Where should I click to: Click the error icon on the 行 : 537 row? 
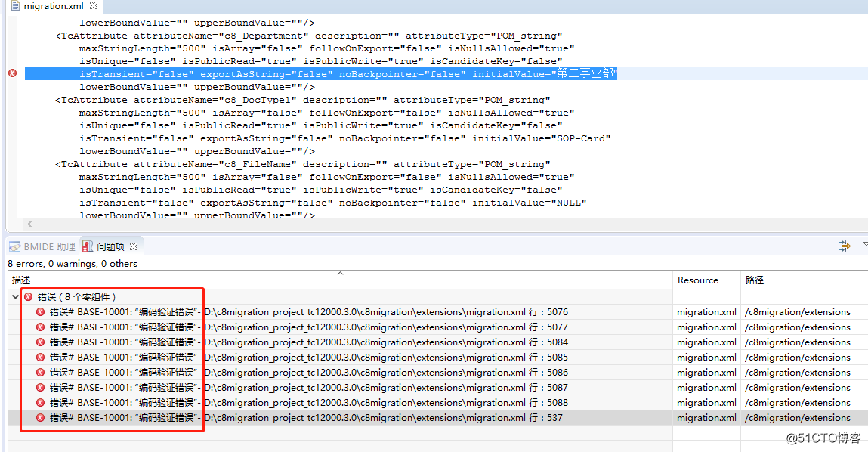tap(40, 418)
